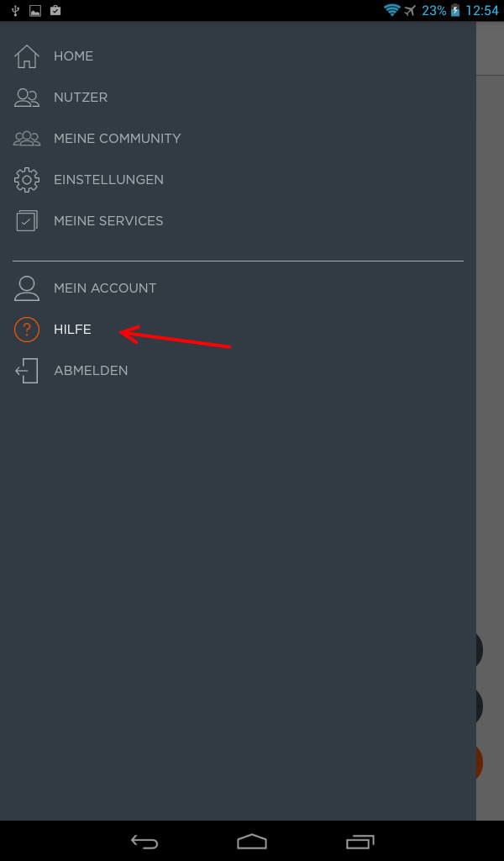Open MEIN ACCOUNT entry
Screen dimensions: 504x861
coord(105,288)
